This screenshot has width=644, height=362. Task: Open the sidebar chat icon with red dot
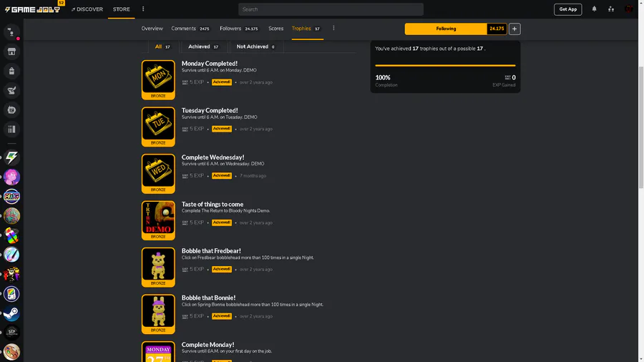(11, 32)
